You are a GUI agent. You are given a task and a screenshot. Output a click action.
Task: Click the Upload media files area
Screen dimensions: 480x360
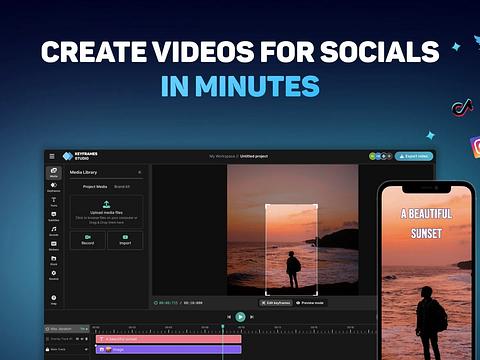(107, 212)
